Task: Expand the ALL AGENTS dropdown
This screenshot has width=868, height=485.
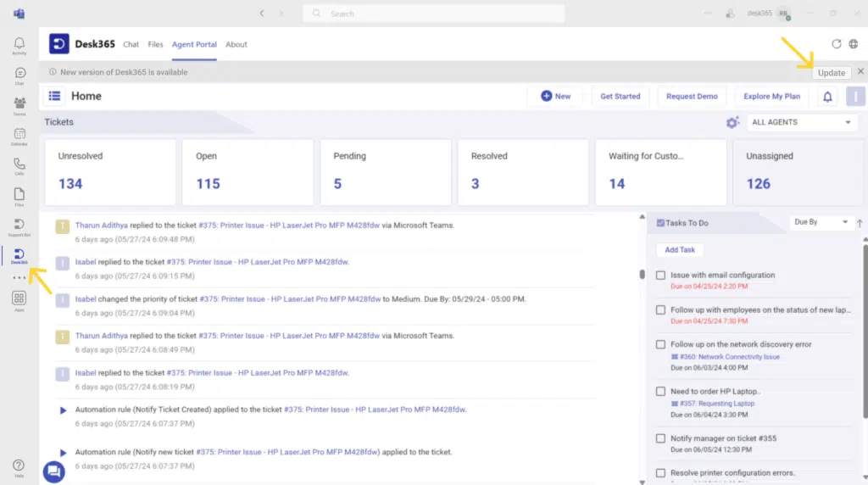Action: pos(801,122)
